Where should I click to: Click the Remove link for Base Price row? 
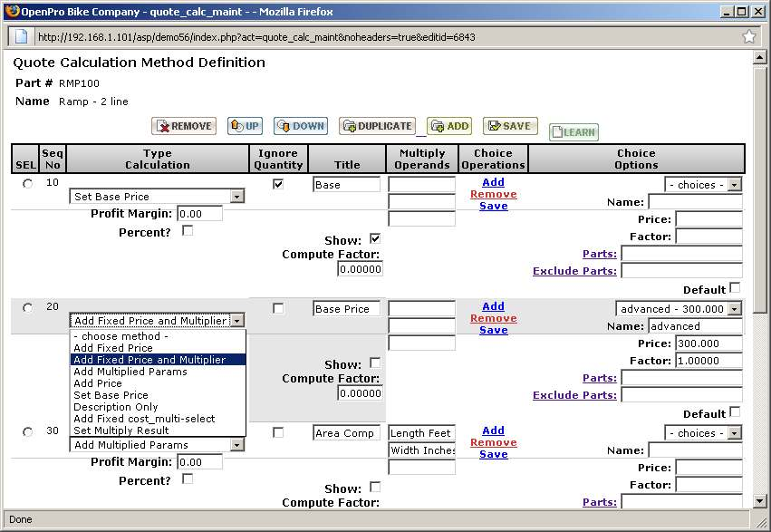click(493, 318)
